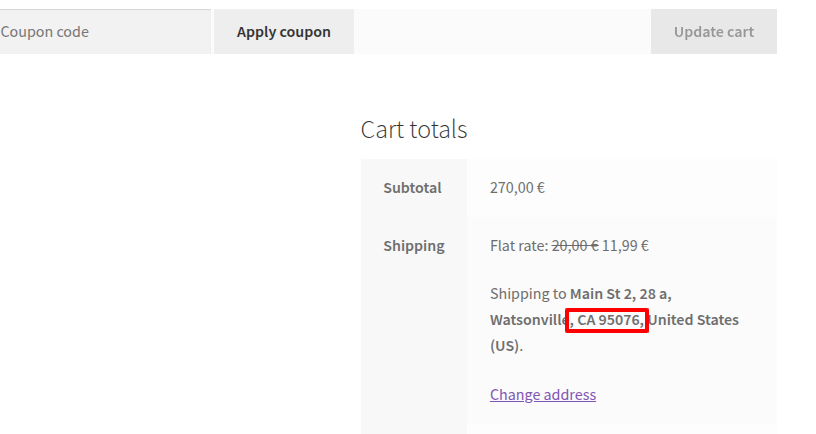Click the highlighted CA 95076 zip code
This screenshot has height=434, width=816.
608,320
